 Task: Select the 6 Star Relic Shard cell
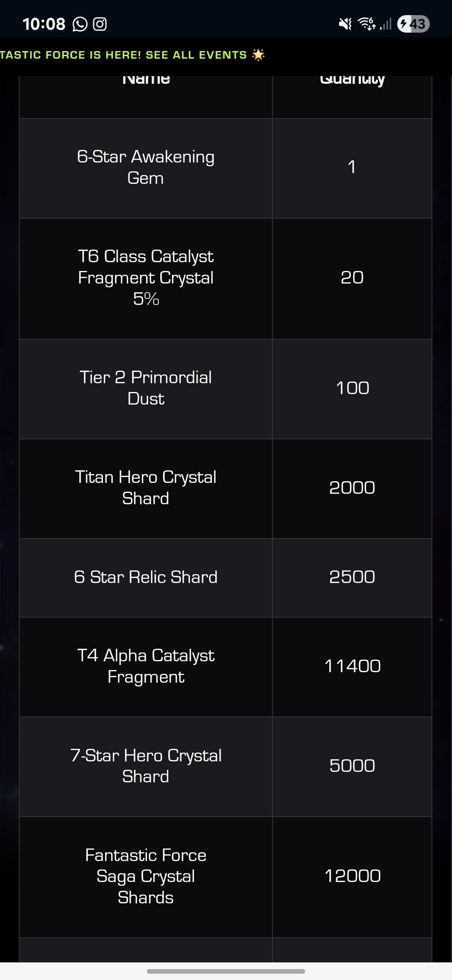(146, 578)
